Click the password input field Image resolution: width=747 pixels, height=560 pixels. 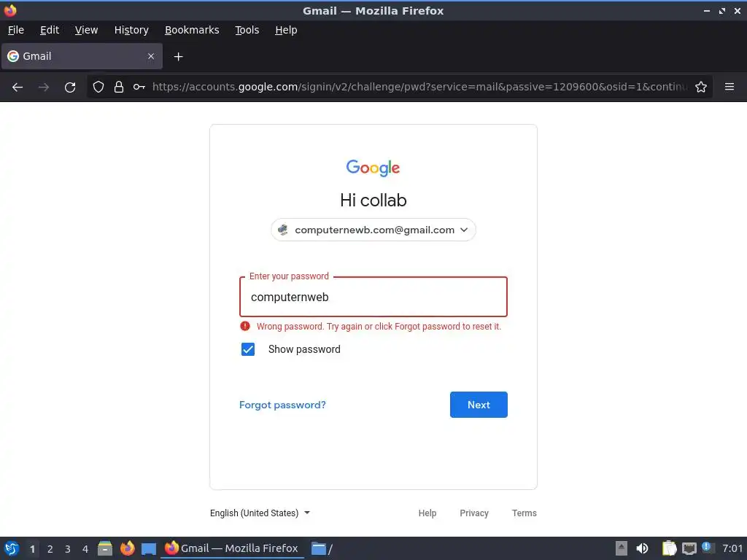point(373,297)
